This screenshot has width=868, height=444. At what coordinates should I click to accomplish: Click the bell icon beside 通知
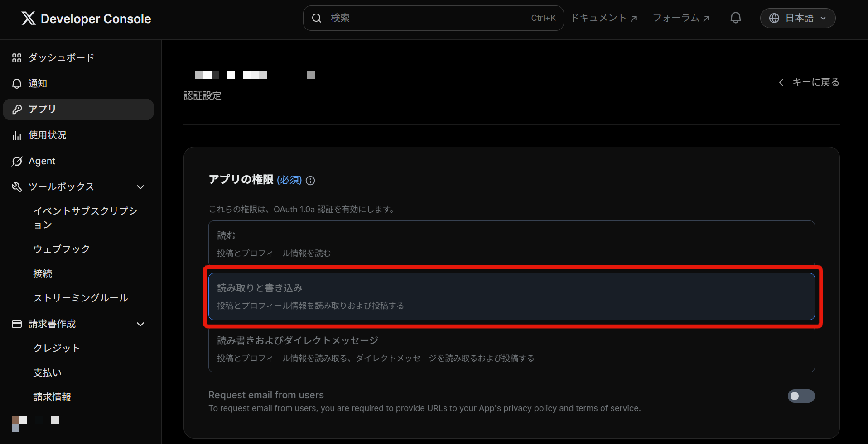tap(17, 84)
